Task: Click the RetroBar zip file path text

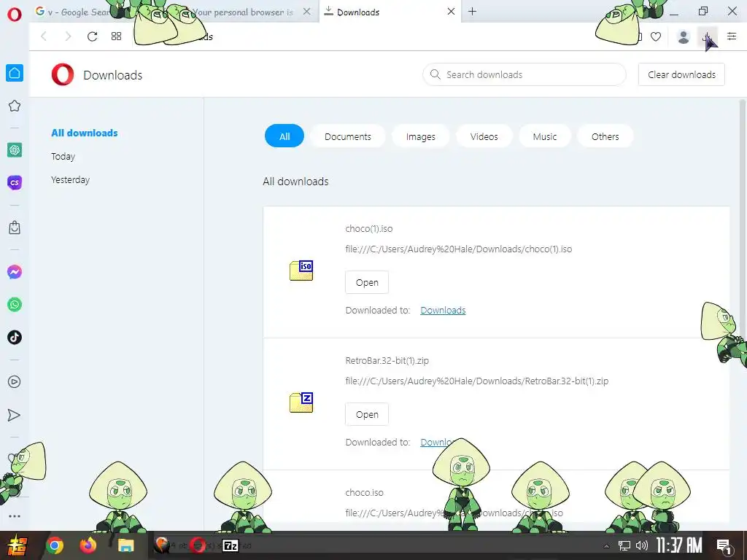Action: 477,381
